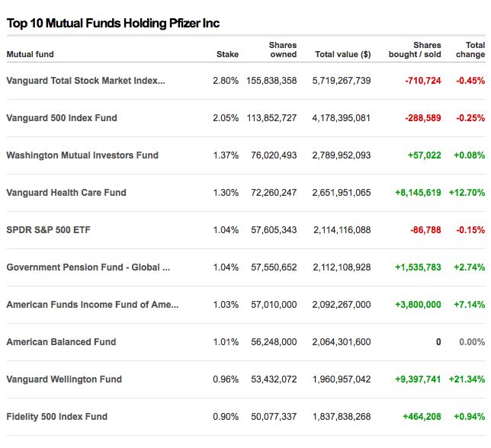This screenshot has width=491, height=448.
Task: Select total change +0.08%
Action: click(x=470, y=155)
